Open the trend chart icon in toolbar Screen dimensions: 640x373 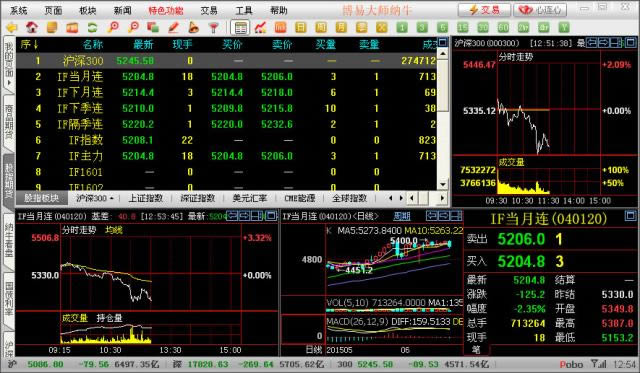coord(260,28)
